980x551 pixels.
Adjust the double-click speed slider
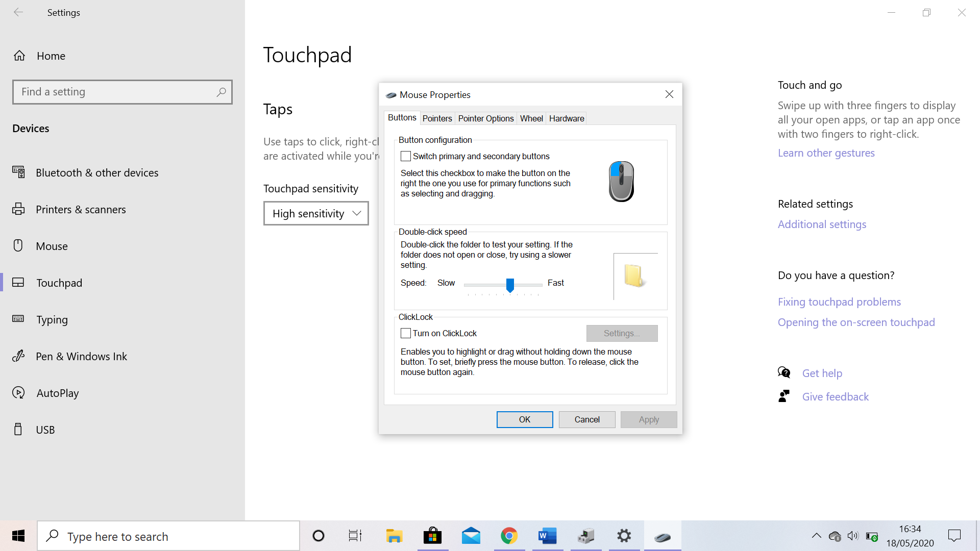510,286
